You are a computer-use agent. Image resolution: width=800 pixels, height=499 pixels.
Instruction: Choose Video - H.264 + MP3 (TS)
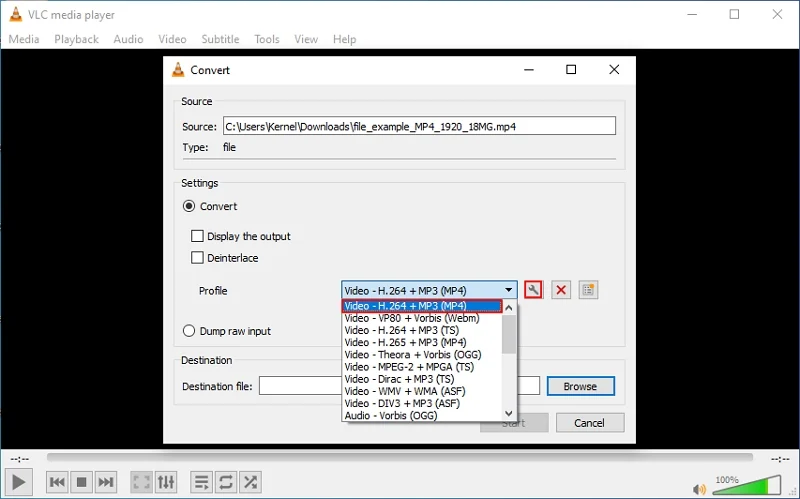(x=422, y=330)
